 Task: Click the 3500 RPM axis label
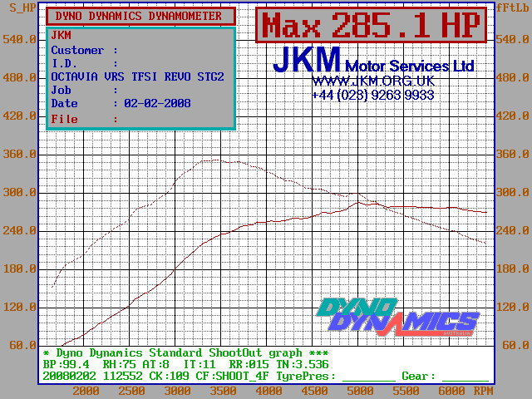(x=223, y=391)
